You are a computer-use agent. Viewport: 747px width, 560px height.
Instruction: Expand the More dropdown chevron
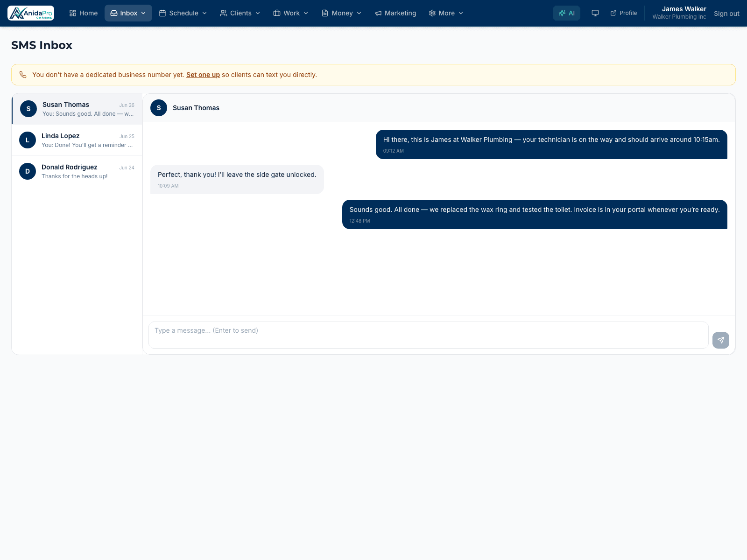coord(461,13)
